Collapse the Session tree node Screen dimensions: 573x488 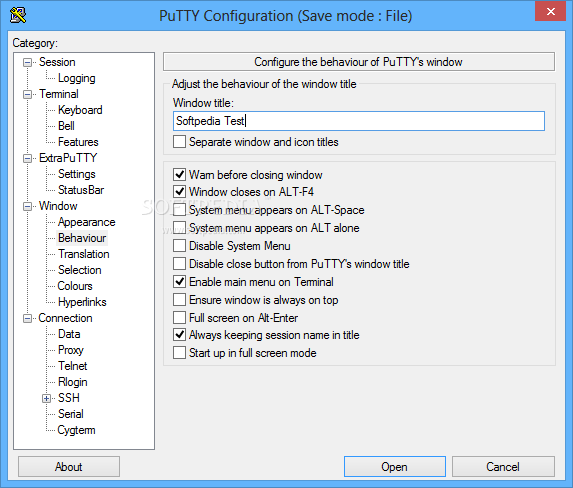27,63
